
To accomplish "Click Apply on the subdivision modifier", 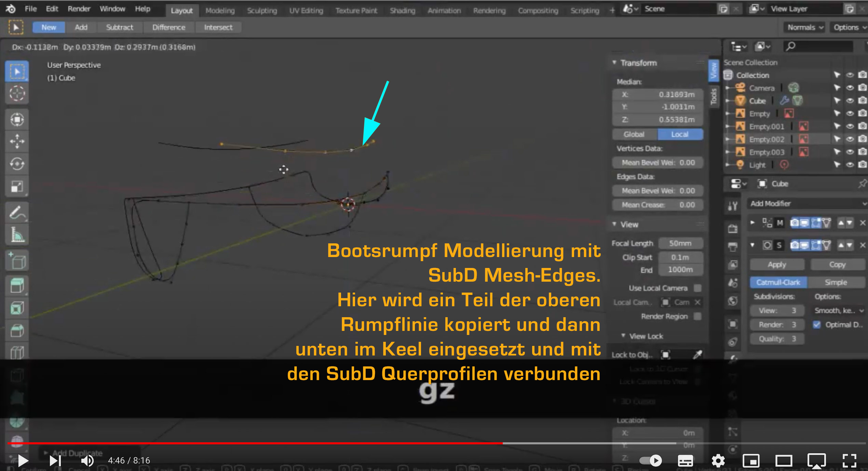I will [777, 265].
